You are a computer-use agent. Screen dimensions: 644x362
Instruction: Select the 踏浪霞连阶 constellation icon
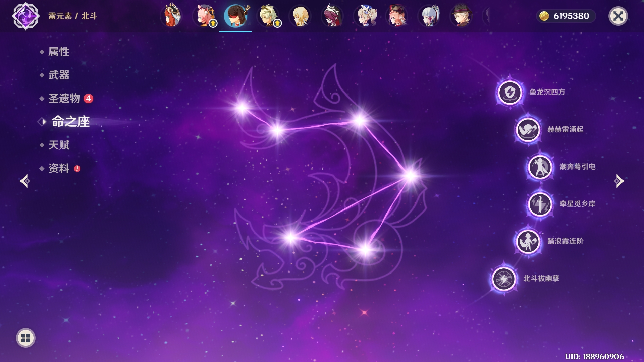(x=528, y=241)
